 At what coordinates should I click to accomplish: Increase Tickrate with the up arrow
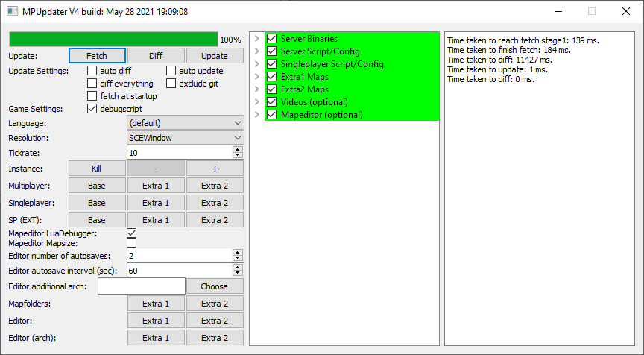[x=238, y=149]
